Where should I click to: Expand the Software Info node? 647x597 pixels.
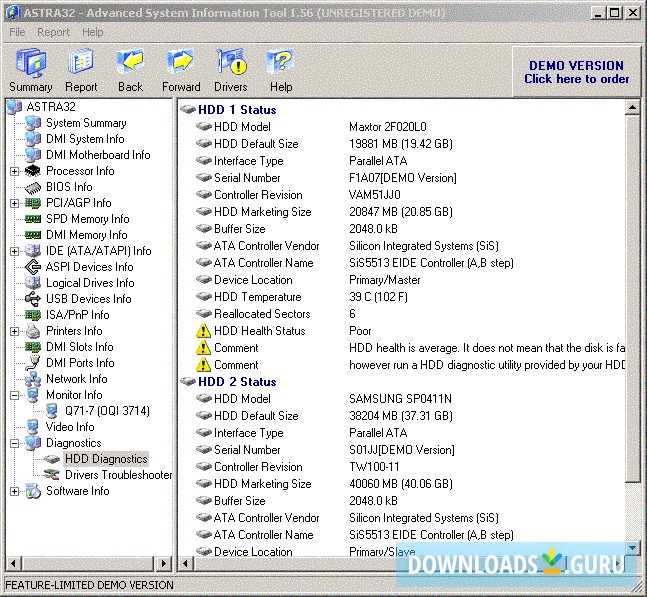click(15, 491)
